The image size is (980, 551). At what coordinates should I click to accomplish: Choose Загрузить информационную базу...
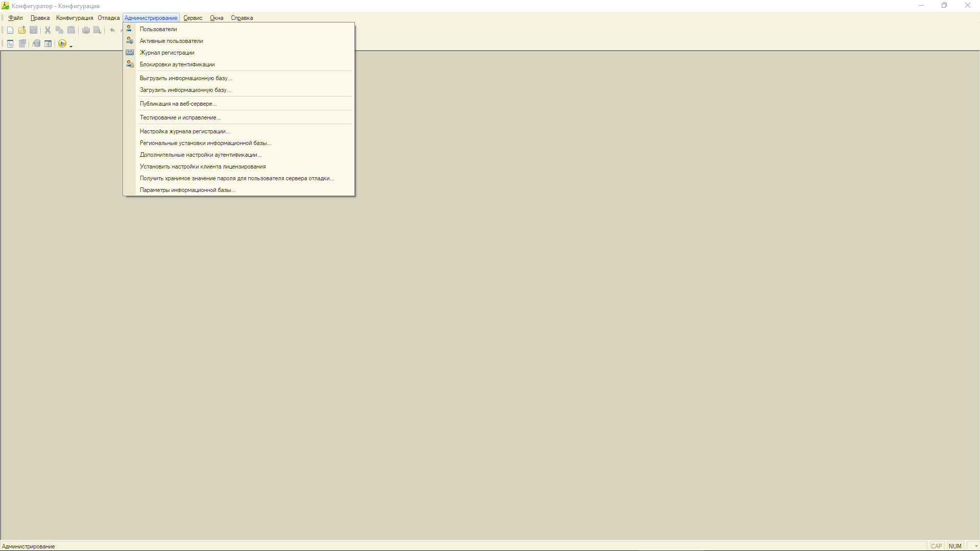tap(239, 90)
